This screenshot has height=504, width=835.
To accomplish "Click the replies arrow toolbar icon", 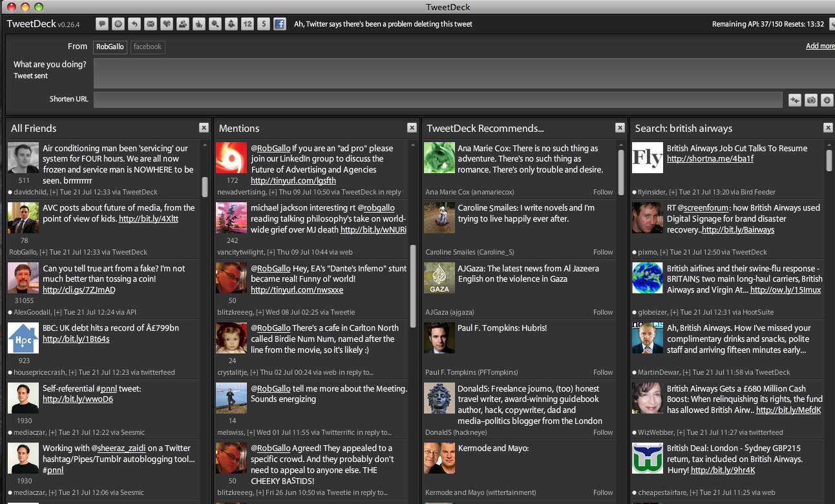I will click(134, 24).
